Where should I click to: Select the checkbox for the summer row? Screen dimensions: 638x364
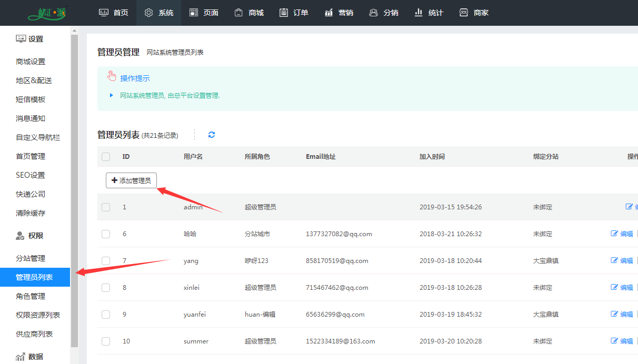pos(106,341)
